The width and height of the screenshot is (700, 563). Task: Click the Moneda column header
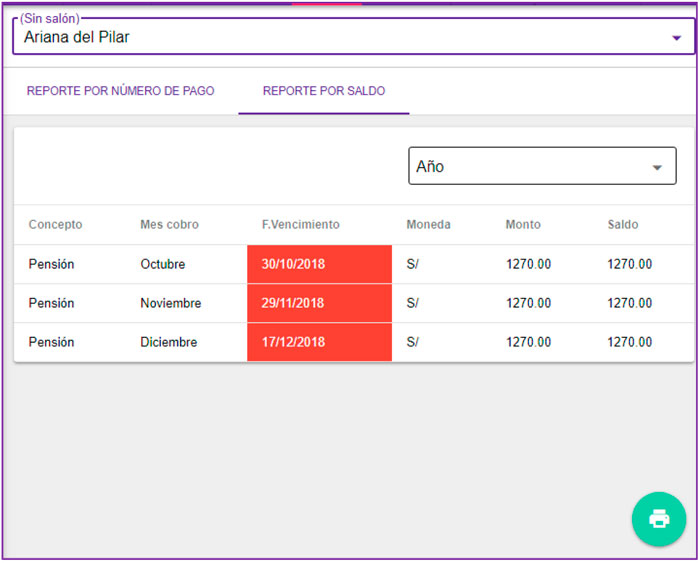(x=428, y=225)
